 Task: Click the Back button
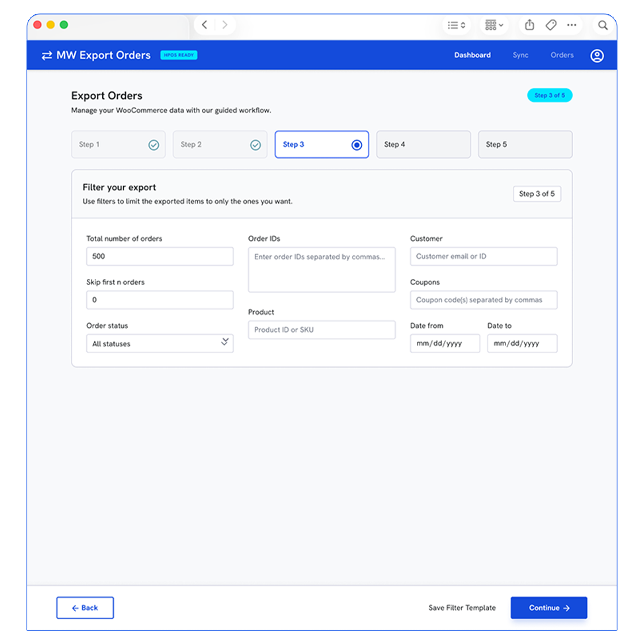(85, 608)
